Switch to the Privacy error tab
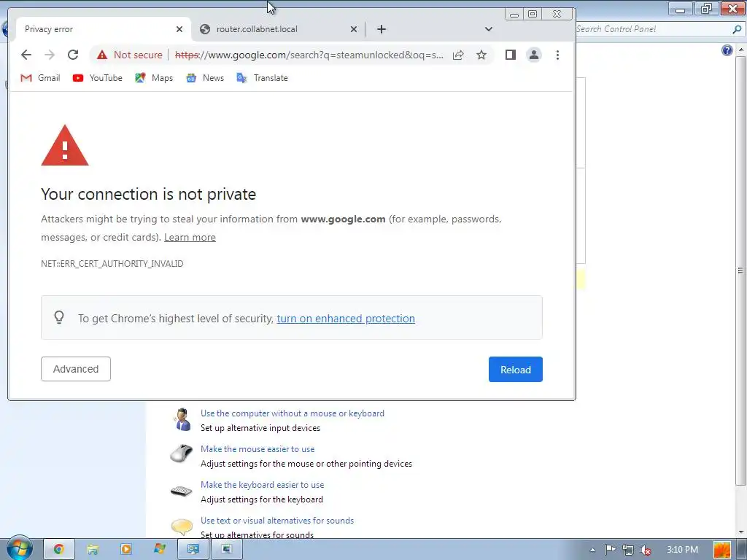747x560 pixels. pyautogui.click(x=102, y=29)
